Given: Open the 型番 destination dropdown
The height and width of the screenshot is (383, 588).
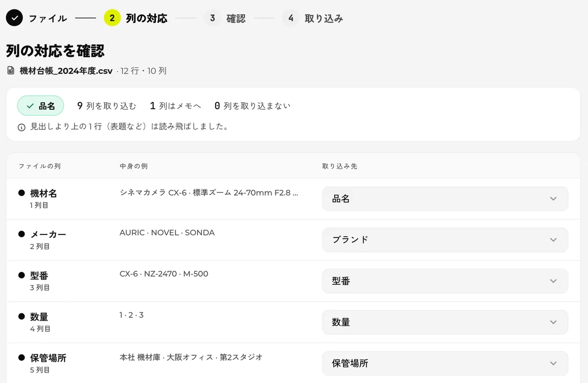Looking at the screenshot, I should click(x=445, y=281).
